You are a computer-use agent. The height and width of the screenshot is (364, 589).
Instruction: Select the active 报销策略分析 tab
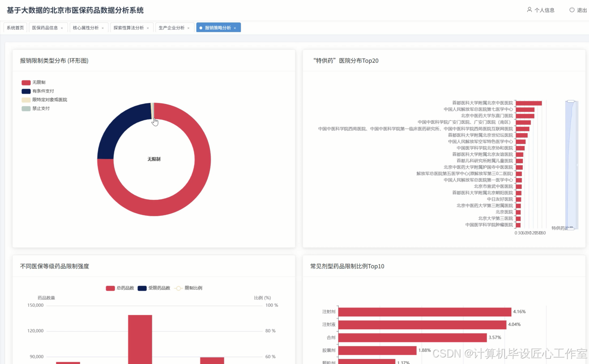218,28
